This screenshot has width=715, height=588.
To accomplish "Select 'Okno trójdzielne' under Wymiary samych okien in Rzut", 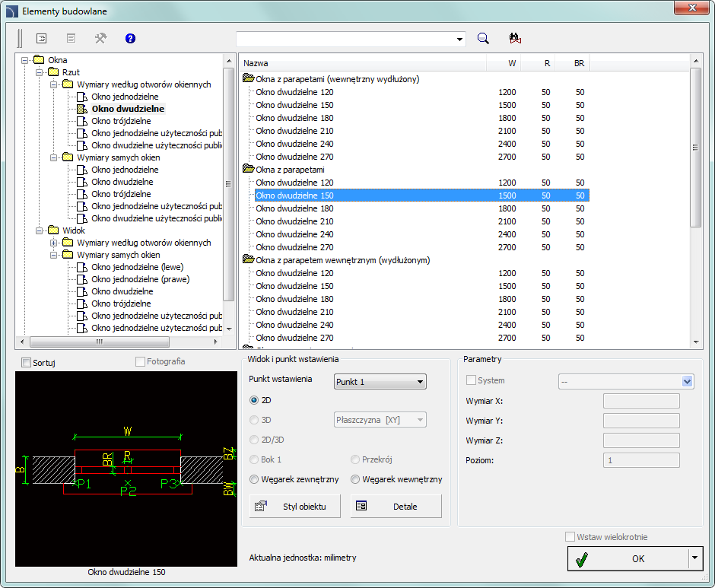I will pos(121,194).
